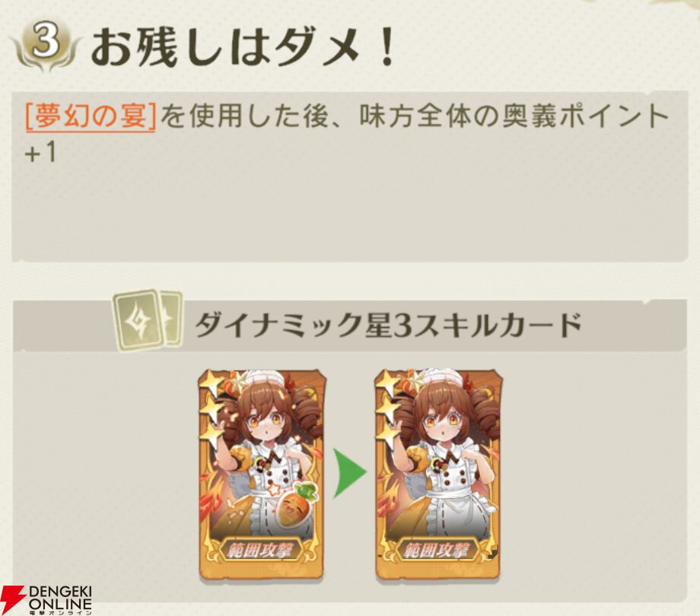The image size is (700, 616).
Task: Click the お残しはダメ！ title heading
Action: [x=243, y=46]
